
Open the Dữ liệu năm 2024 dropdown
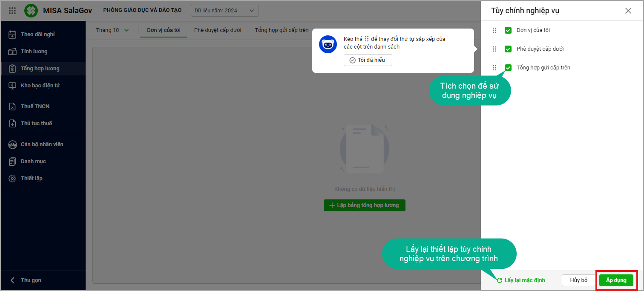(x=252, y=11)
